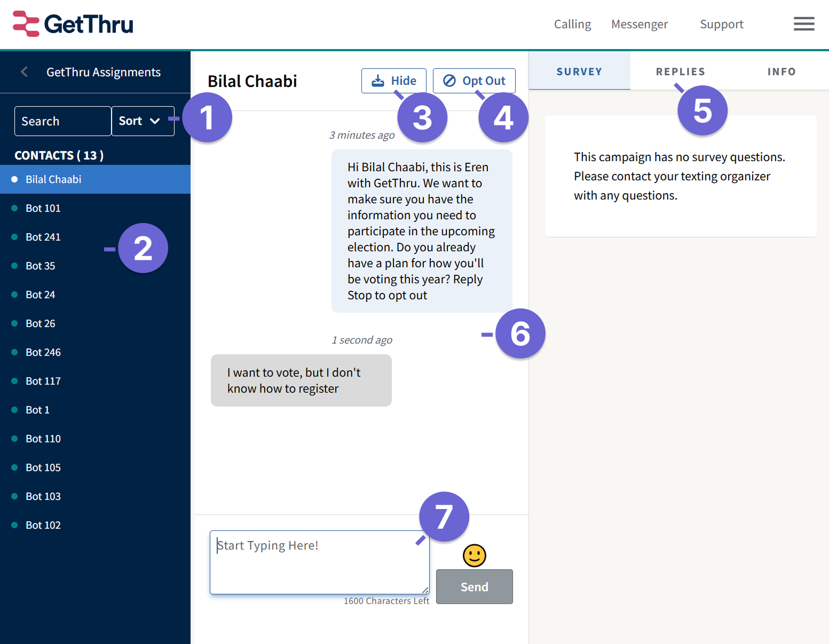Go back with the left arrow icon

[24, 71]
